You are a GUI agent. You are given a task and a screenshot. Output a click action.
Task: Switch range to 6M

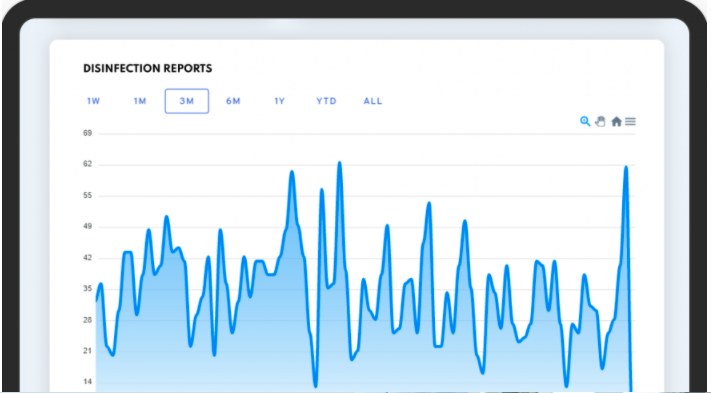pos(233,101)
